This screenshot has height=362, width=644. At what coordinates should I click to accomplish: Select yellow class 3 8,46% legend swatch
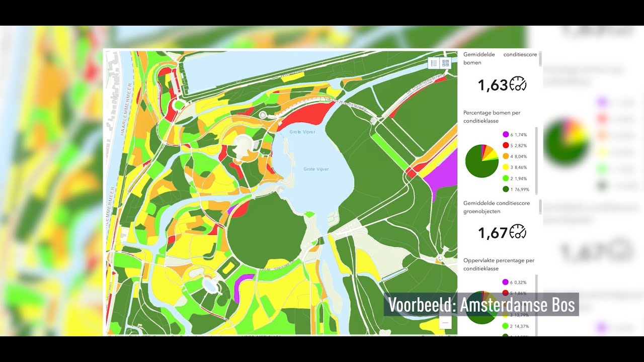(x=506, y=167)
